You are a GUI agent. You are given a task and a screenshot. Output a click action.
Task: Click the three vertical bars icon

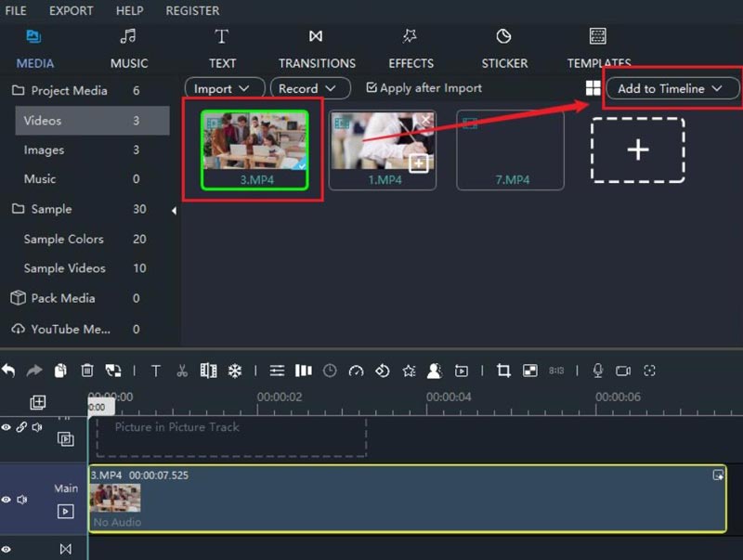pos(304,371)
